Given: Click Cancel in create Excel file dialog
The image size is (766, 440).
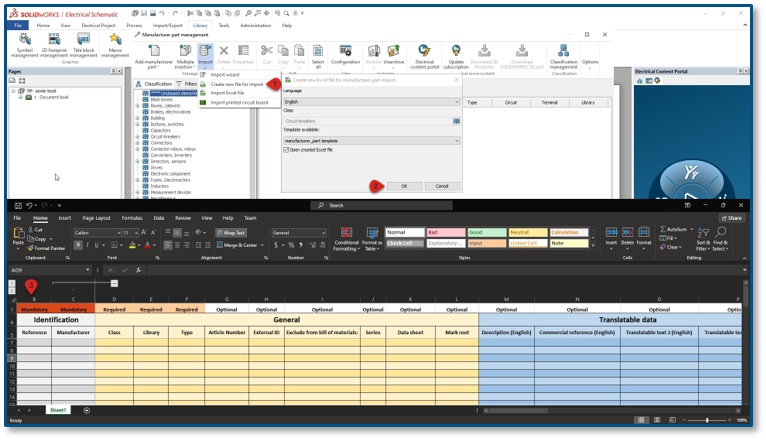Looking at the screenshot, I should click(x=442, y=186).
